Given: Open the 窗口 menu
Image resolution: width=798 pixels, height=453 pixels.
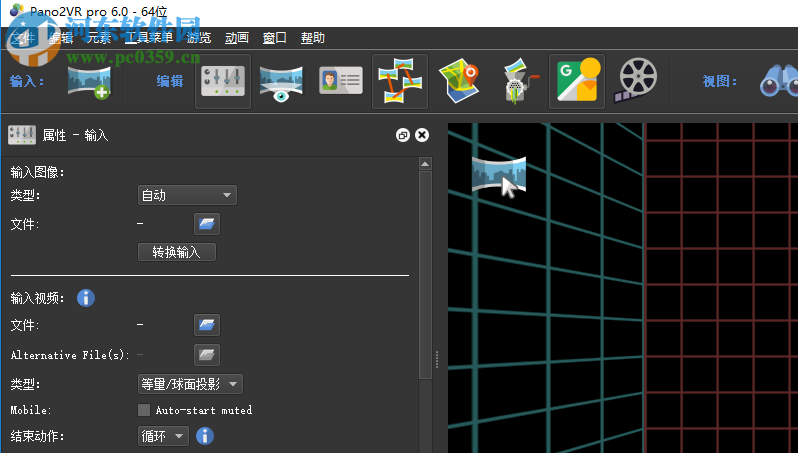Looking at the screenshot, I should tap(274, 38).
